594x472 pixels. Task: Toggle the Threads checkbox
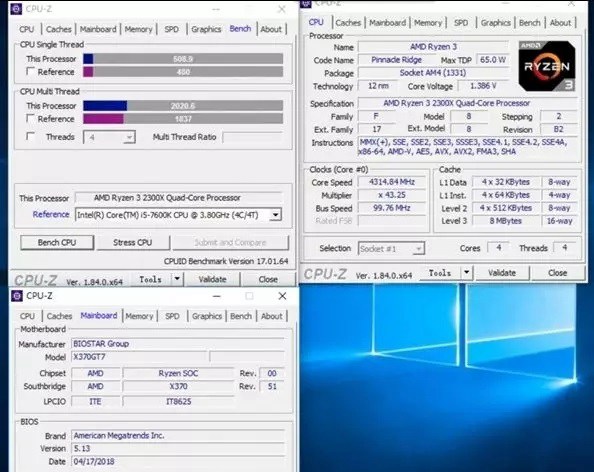(x=30, y=136)
